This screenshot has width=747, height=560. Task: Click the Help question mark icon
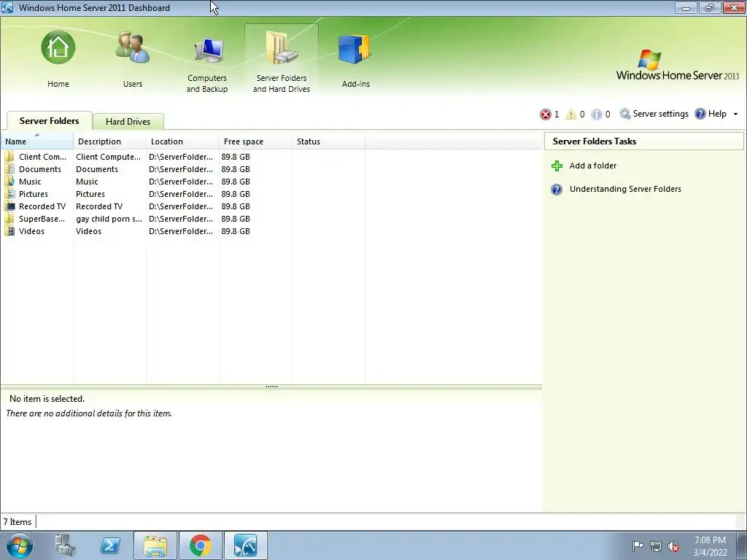700,114
